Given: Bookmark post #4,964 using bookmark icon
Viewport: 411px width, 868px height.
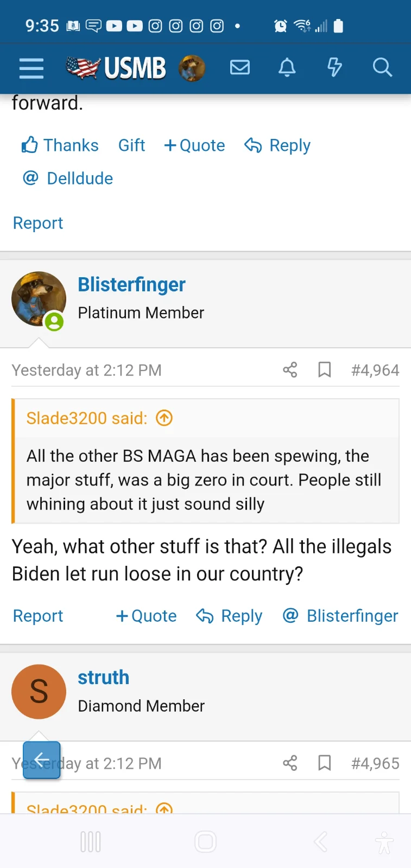Looking at the screenshot, I should 324,369.
